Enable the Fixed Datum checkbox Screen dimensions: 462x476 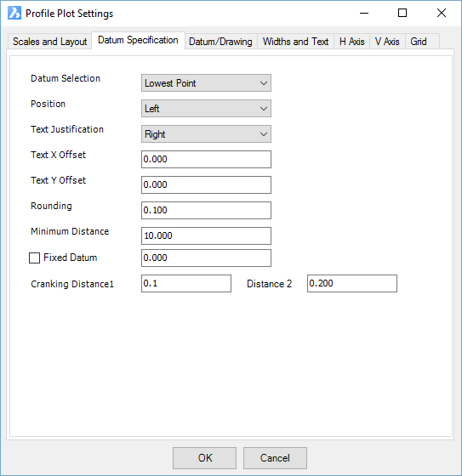coord(34,258)
